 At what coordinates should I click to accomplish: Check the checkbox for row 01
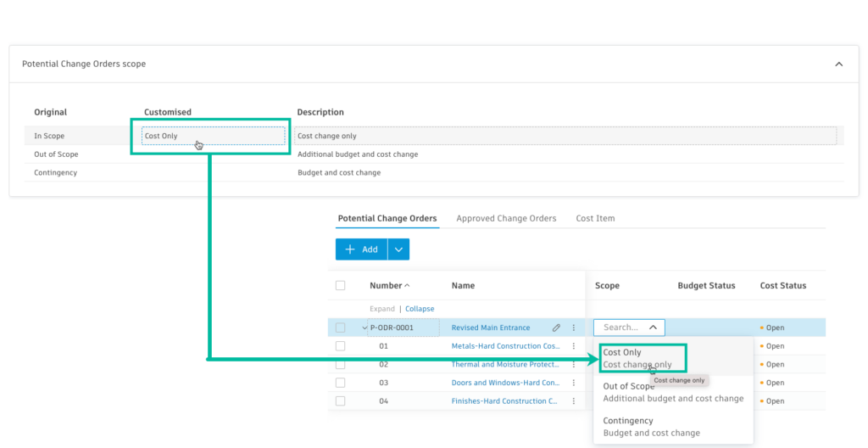341,346
